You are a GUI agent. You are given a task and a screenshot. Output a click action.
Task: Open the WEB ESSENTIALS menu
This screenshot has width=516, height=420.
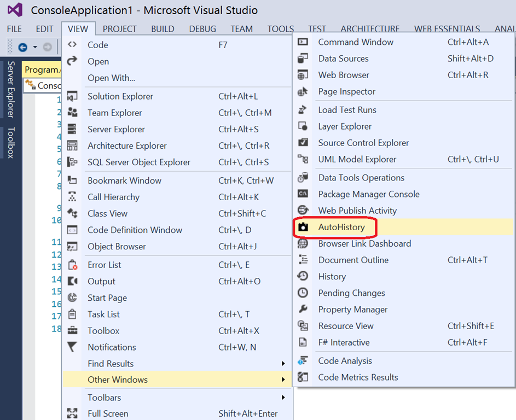(447, 29)
